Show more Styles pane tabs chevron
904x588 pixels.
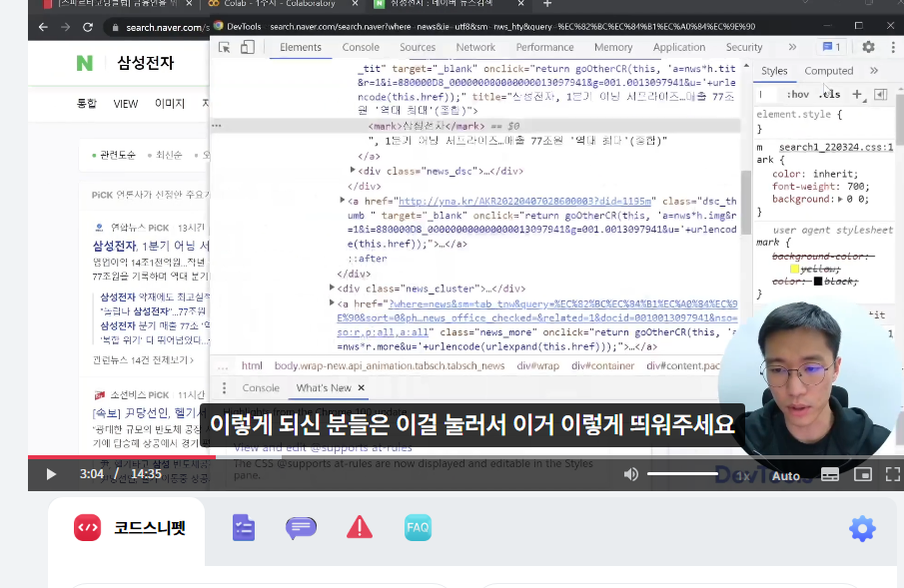point(874,71)
